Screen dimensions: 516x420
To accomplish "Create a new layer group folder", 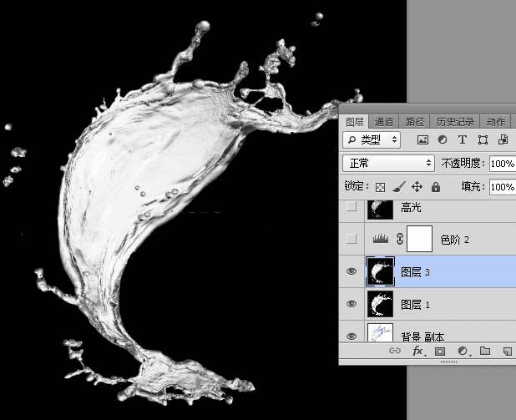I will [485, 351].
